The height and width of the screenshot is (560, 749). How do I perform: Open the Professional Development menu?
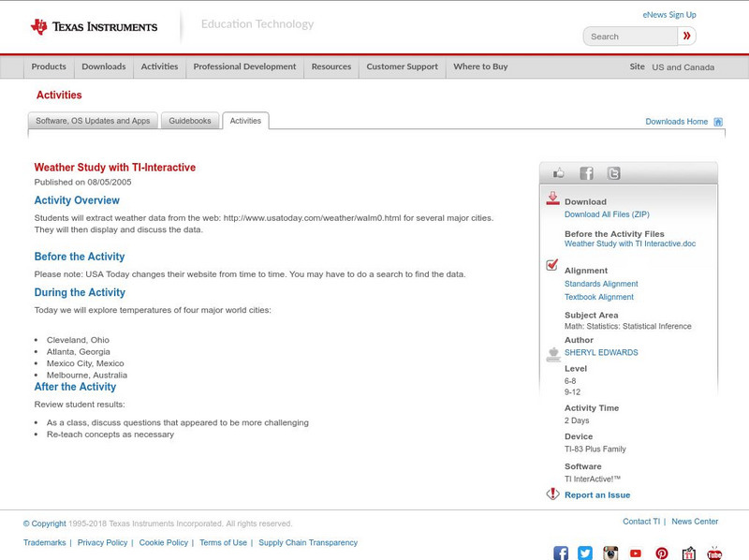[x=244, y=66]
